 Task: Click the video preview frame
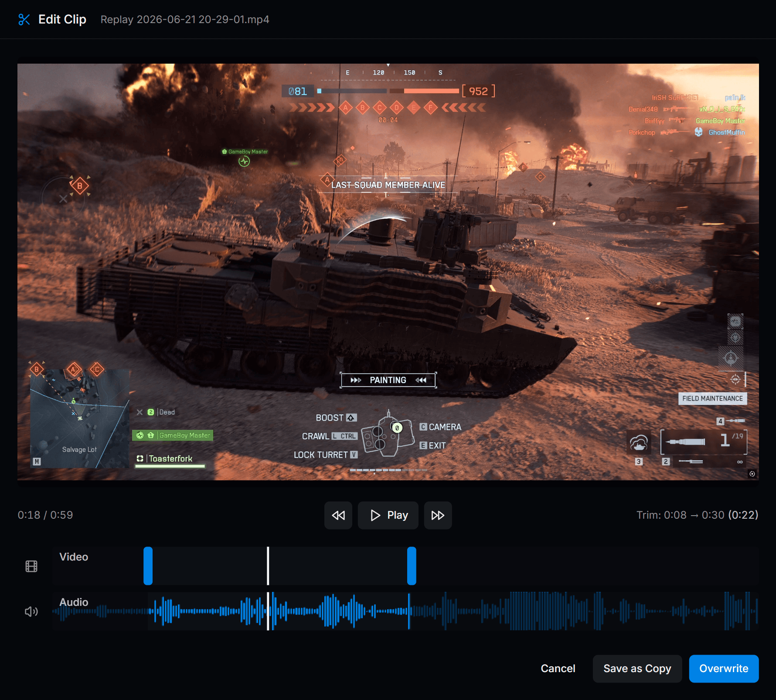click(x=388, y=272)
